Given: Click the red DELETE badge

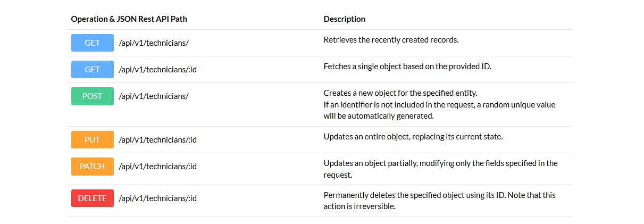Looking at the screenshot, I should (x=93, y=198).
